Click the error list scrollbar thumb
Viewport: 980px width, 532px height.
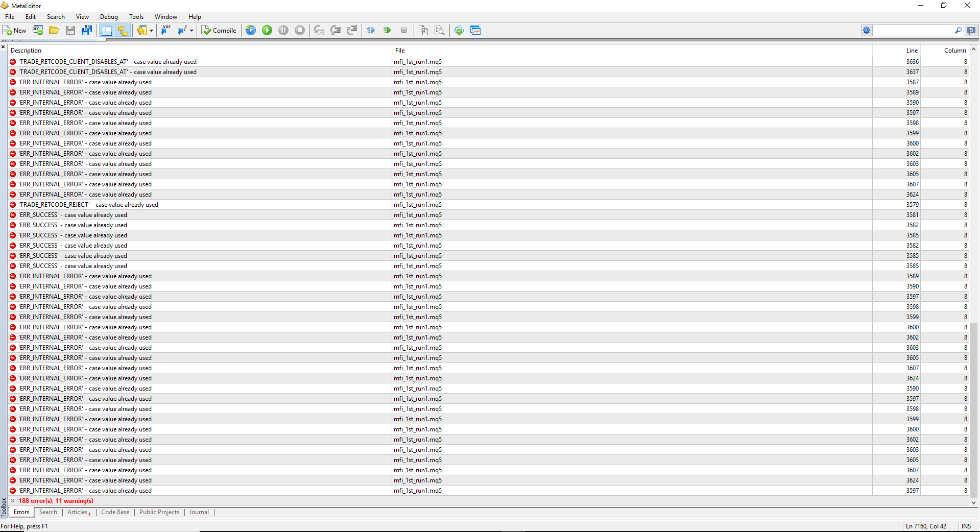(x=973, y=409)
